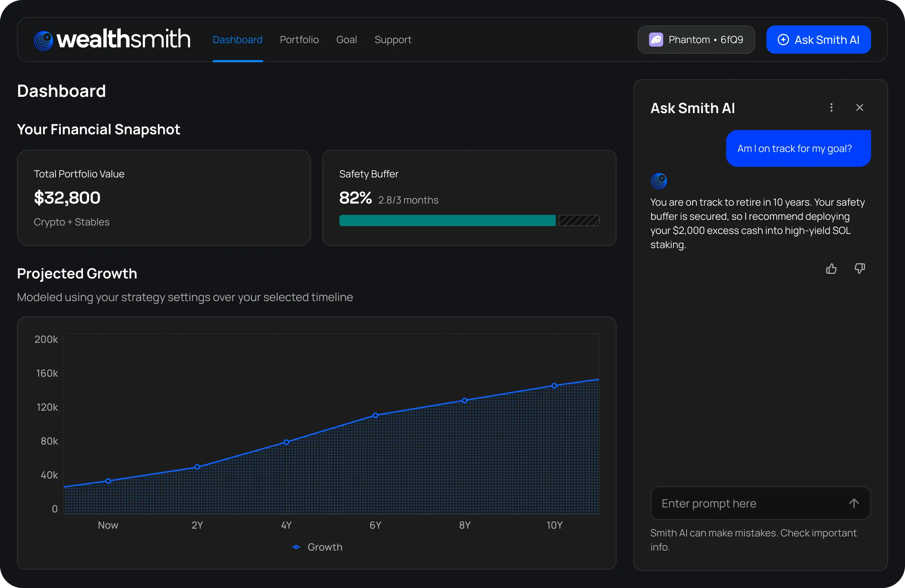
Task: Click the wealthsmith logo icon
Action: [x=43, y=40]
